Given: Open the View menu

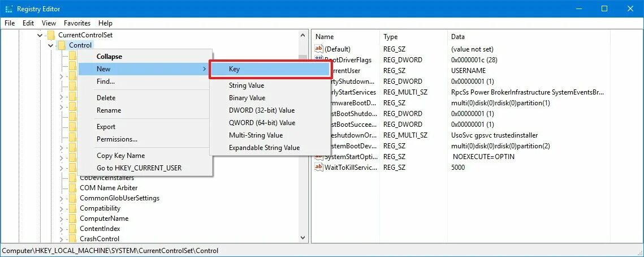Looking at the screenshot, I should (x=49, y=23).
